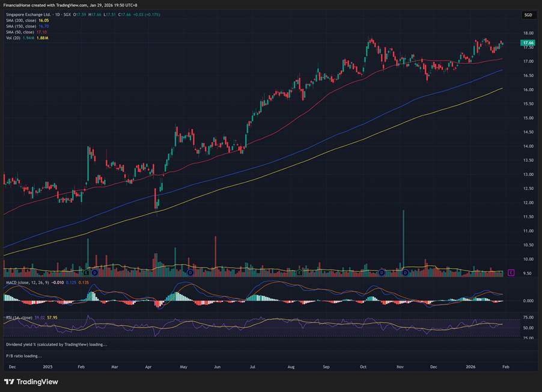Click the dividend D marker in early November
The height and width of the screenshot is (392, 542).
point(405,273)
